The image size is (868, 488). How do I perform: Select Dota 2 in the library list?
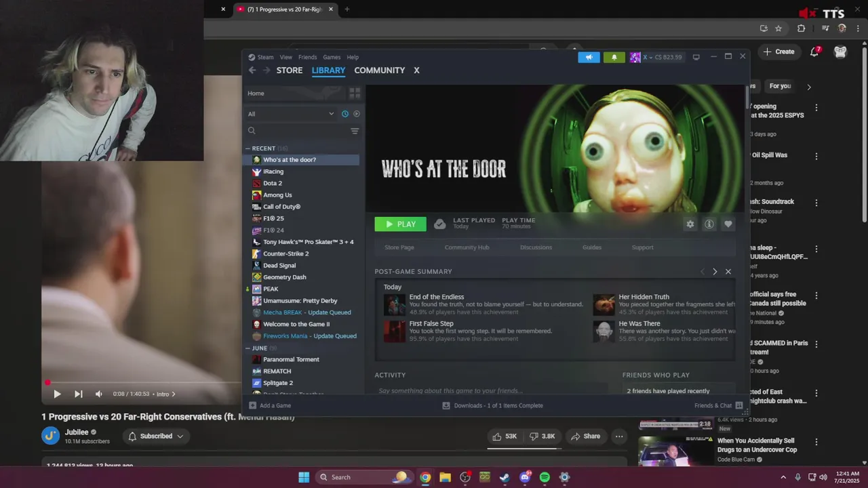[x=273, y=183]
